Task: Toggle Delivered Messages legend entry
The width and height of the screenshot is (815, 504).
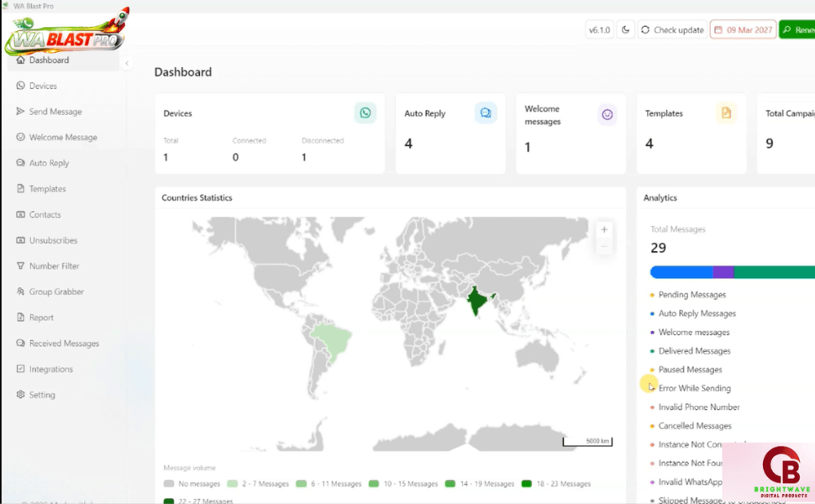Action: click(694, 351)
